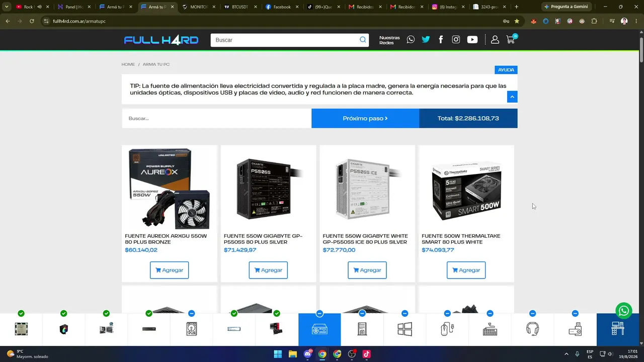Collapse the TIP box with the chevron
644x362 pixels.
click(x=512, y=97)
